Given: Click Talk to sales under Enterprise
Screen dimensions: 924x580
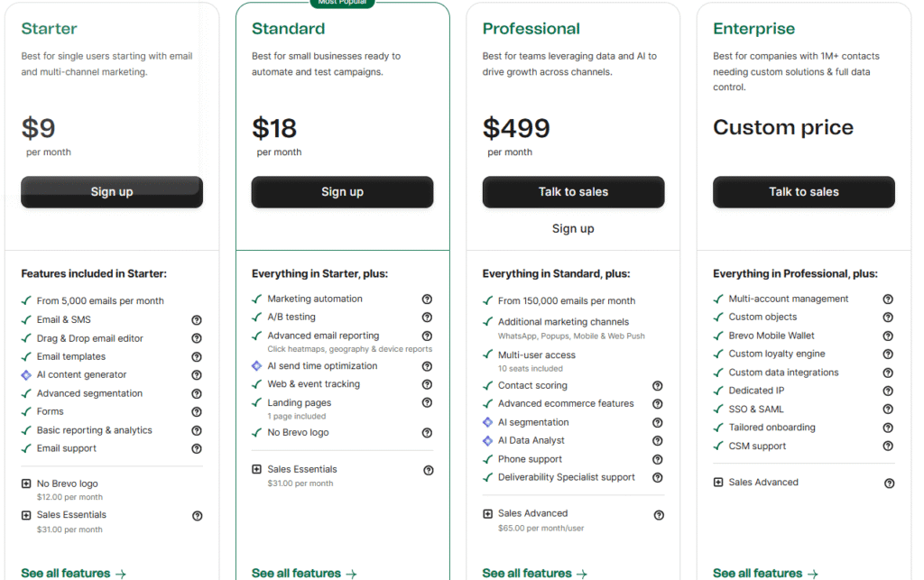Looking at the screenshot, I should click(803, 192).
